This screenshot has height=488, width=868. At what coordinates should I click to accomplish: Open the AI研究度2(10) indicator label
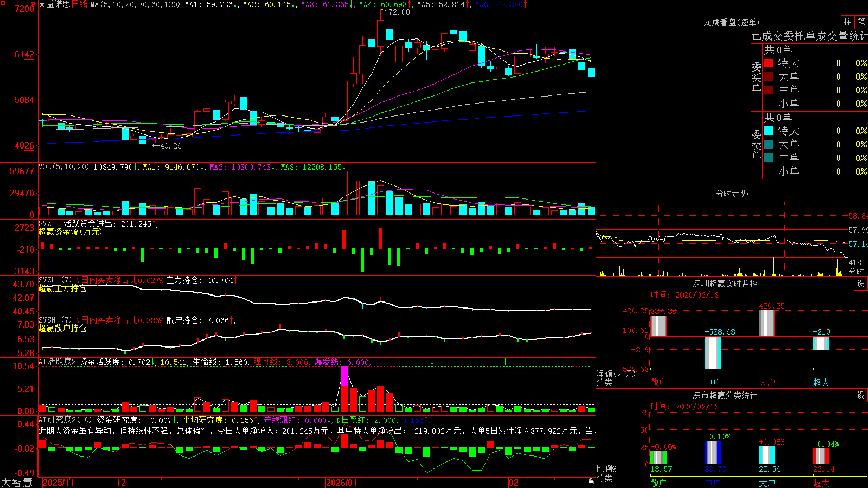65,420
